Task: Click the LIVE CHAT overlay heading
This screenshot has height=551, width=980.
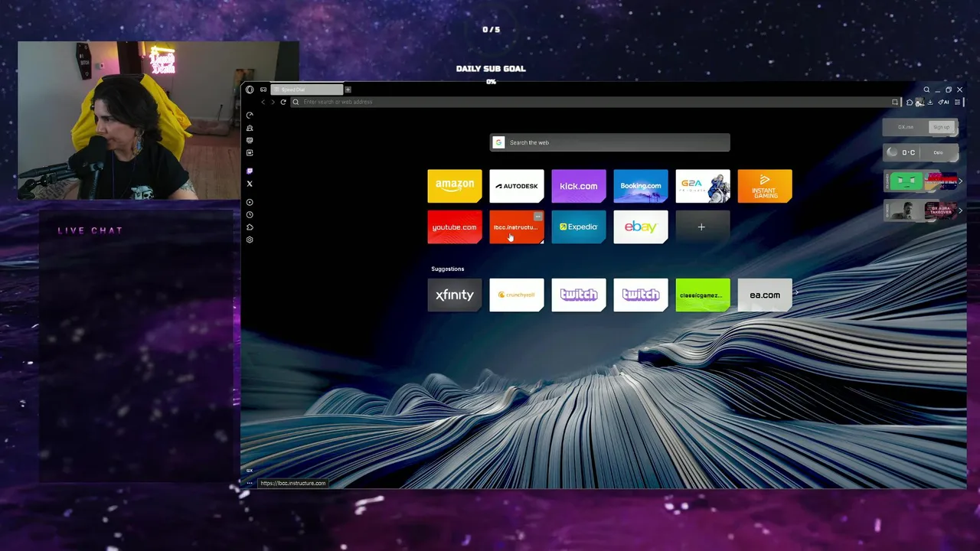Action: coord(90,230)
